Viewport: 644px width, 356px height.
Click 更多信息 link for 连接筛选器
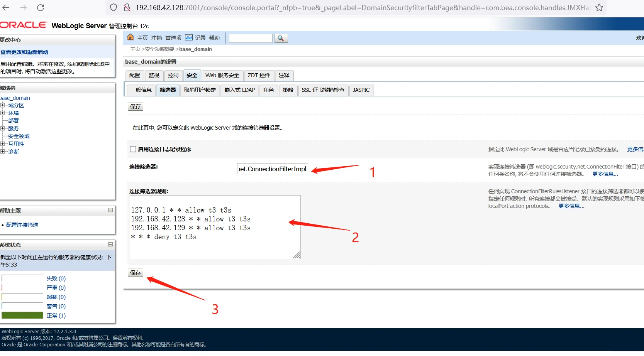(x=605, y=174)
